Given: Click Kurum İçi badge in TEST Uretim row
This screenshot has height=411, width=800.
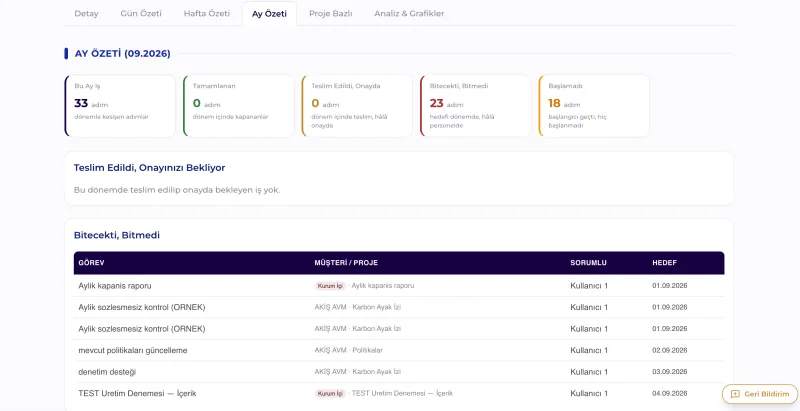Looking at the screenshot, I should 330,394.
